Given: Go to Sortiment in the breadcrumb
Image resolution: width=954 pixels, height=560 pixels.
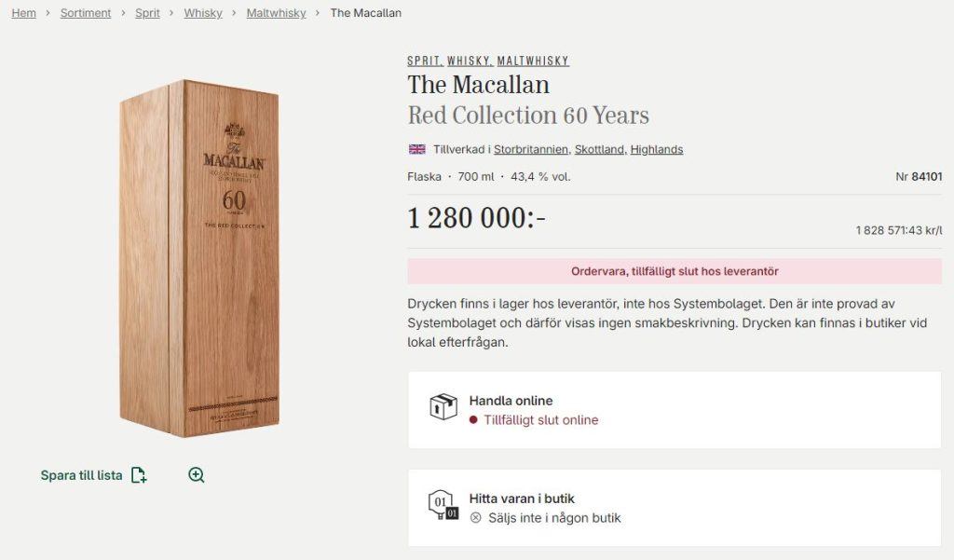Looking at the screenshot, I should (86, 13).
